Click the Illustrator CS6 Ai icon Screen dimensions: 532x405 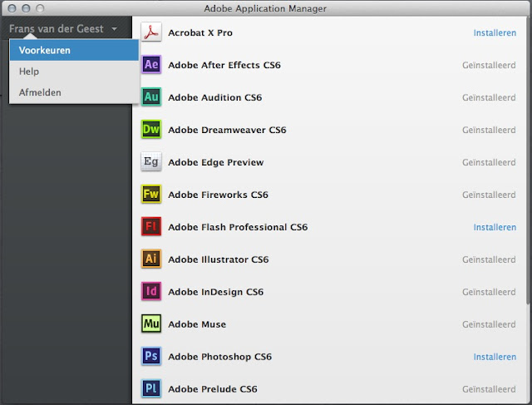(x=151, y=259)
